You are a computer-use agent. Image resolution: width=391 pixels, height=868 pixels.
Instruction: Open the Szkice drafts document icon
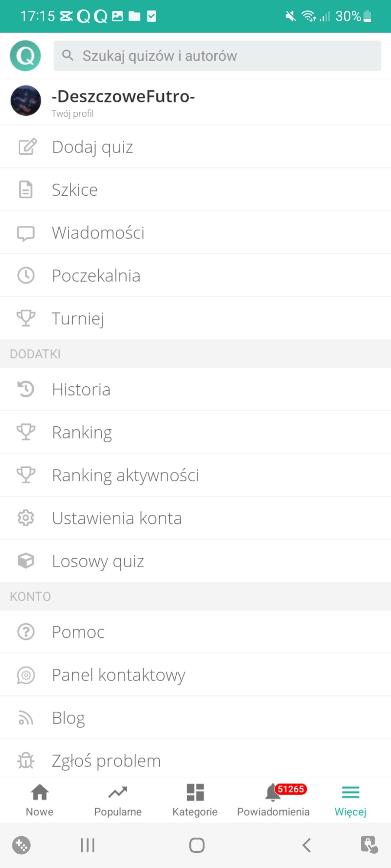25,190
